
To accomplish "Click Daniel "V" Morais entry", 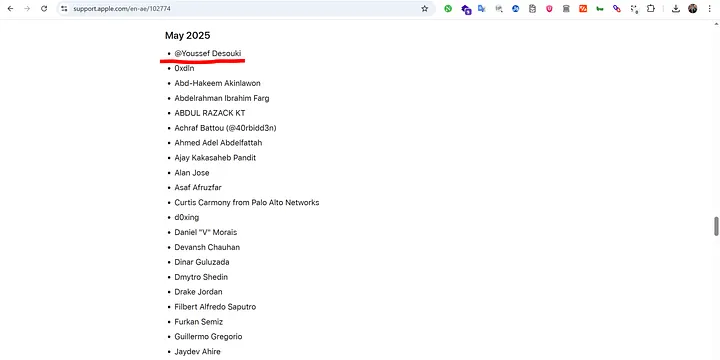I will coord(206,232).
